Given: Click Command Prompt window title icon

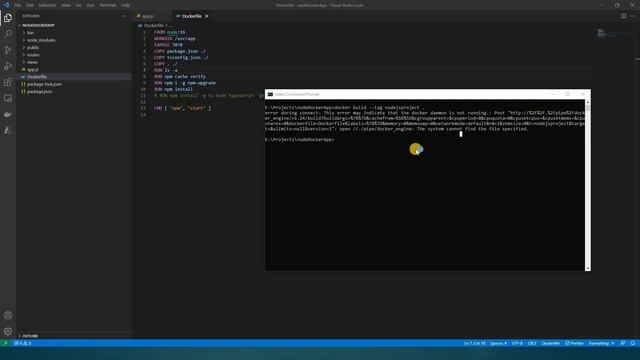Looking at the screenshot, I should tap(270, 94).
